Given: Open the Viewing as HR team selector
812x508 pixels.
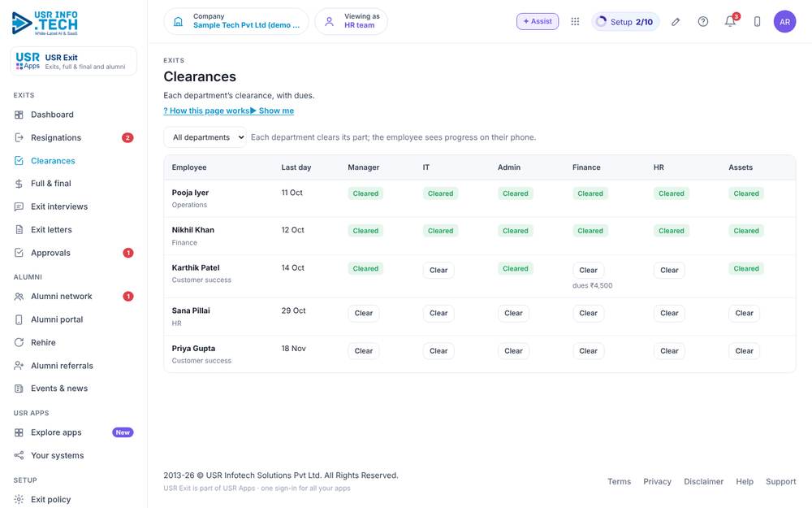Looking at the screenshot, I should click(x=351, y=21).
